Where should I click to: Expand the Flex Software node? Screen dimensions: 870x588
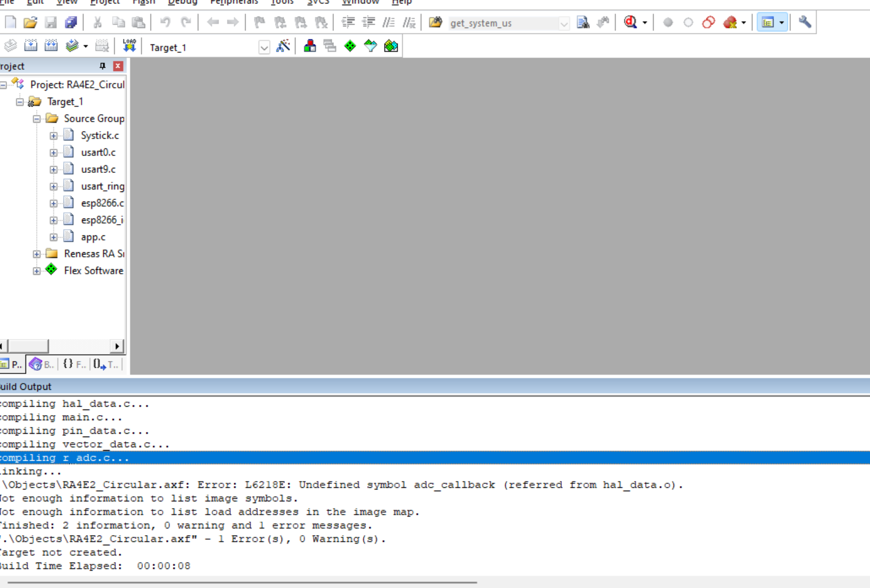coord(37,271)
